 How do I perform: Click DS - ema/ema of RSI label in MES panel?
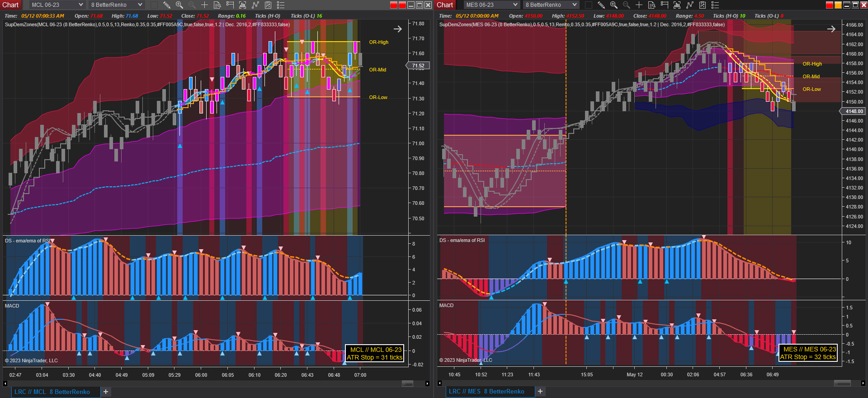coord(462,240)
